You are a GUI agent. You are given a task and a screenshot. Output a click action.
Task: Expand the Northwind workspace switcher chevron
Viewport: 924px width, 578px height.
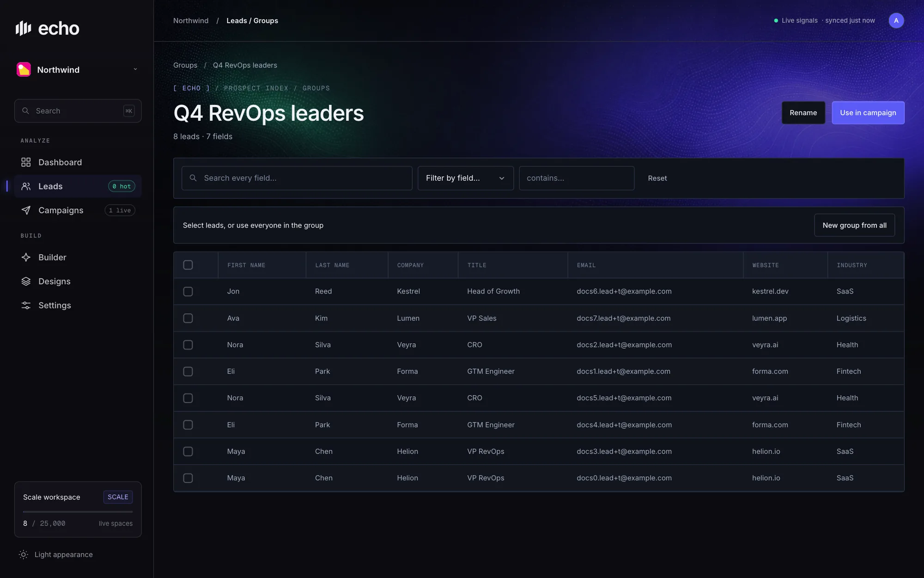click(135, 69)
